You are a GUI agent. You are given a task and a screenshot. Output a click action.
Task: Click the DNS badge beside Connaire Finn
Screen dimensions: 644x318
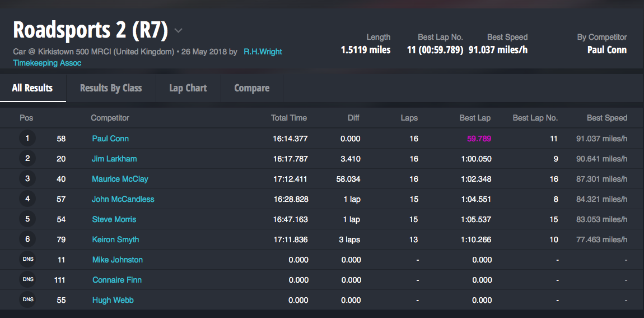pos(27,280)
